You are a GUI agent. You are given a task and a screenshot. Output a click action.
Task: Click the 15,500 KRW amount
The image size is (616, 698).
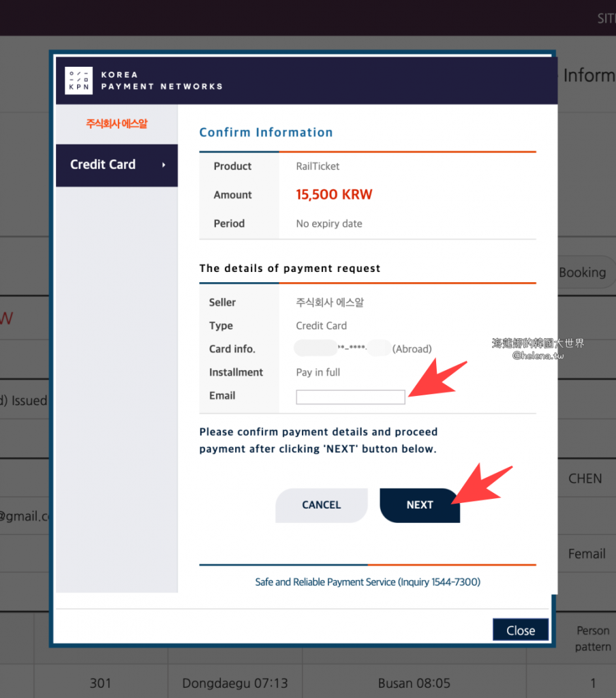[x=334, y=195]
